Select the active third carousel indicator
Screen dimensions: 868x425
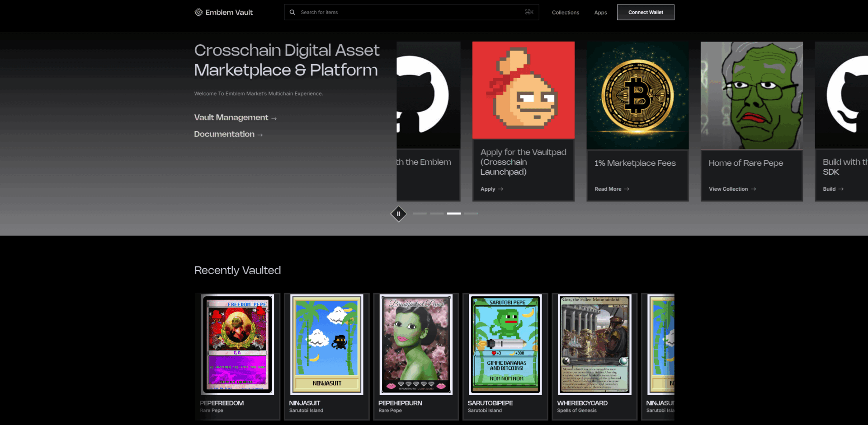454,214
